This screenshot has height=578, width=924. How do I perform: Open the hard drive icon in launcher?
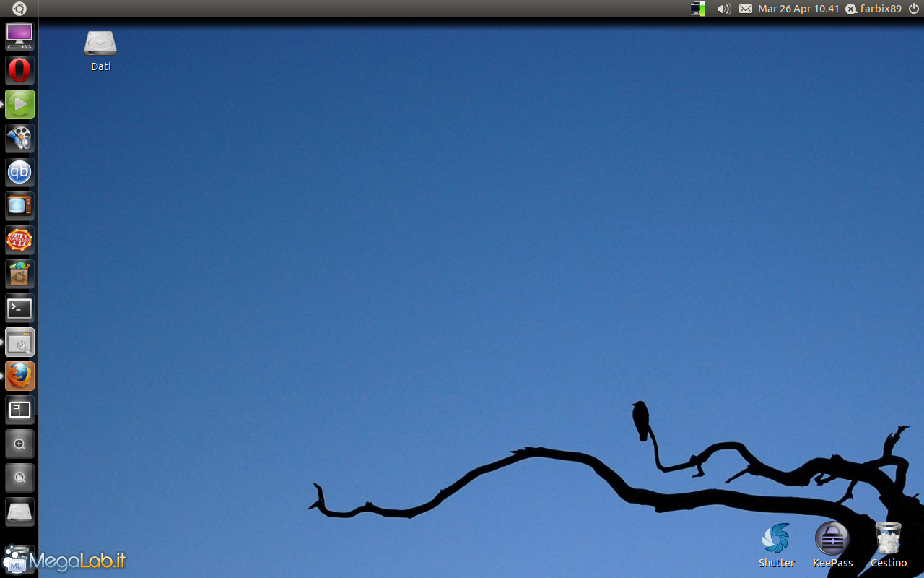(x=19, y=512)
